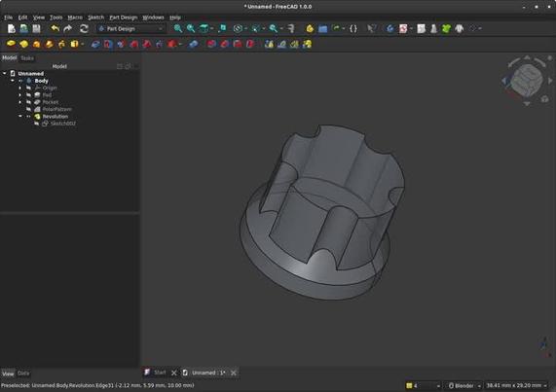Open the dimensions dropdown in status bar
The image size is (556, 392).
516,385
